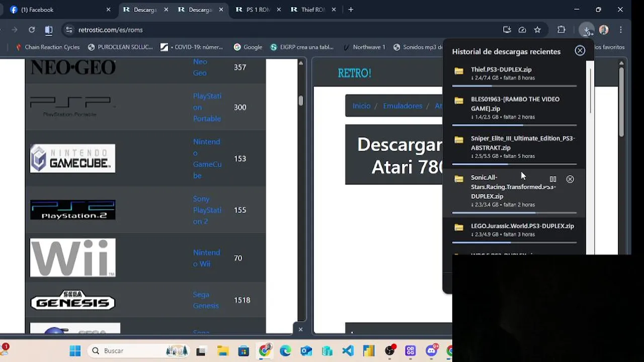The width and height of the screenshot is (644, 362).
Task: Open the Sega Genesis ROMs link
Action: [206, 300]
